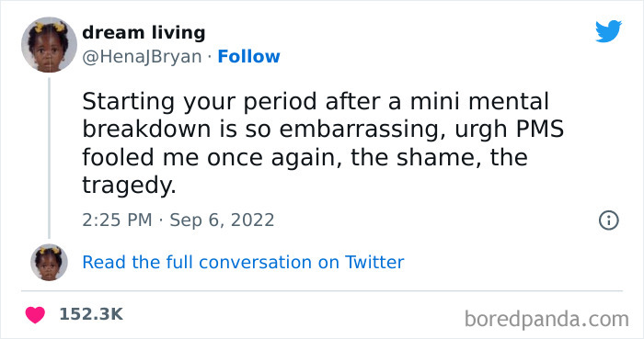
Task: Click the small avatar beside conversation link
Action: click(x=49, y=263)
